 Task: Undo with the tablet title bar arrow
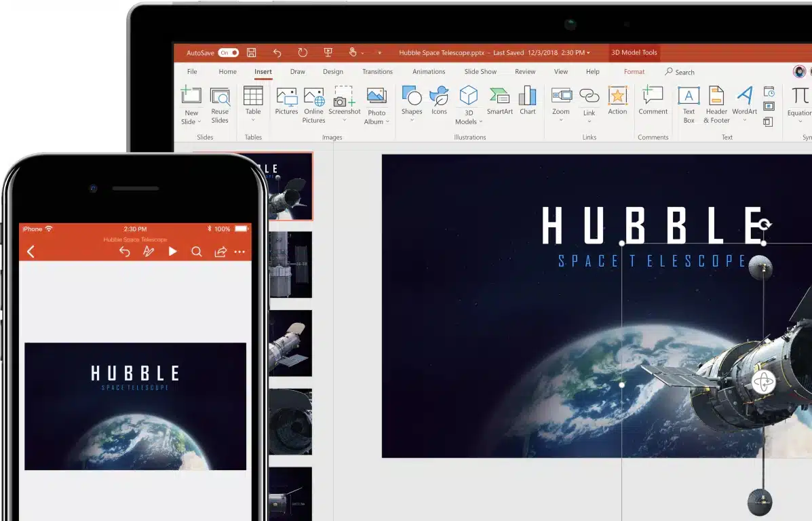277,53
